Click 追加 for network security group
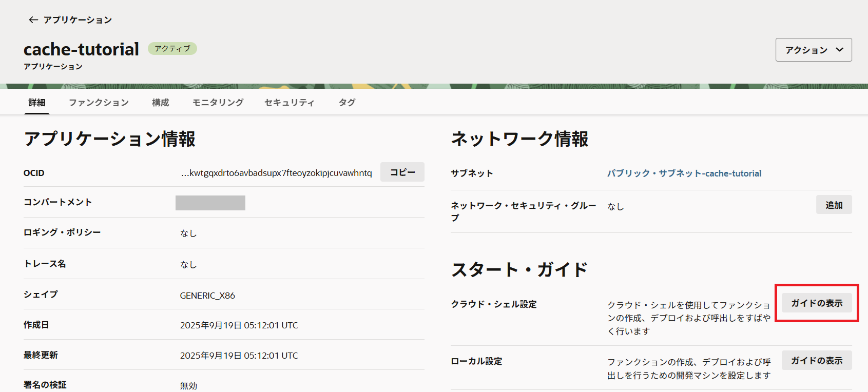The height and width of the screenshot is (392, 868). tap(834, 205)
